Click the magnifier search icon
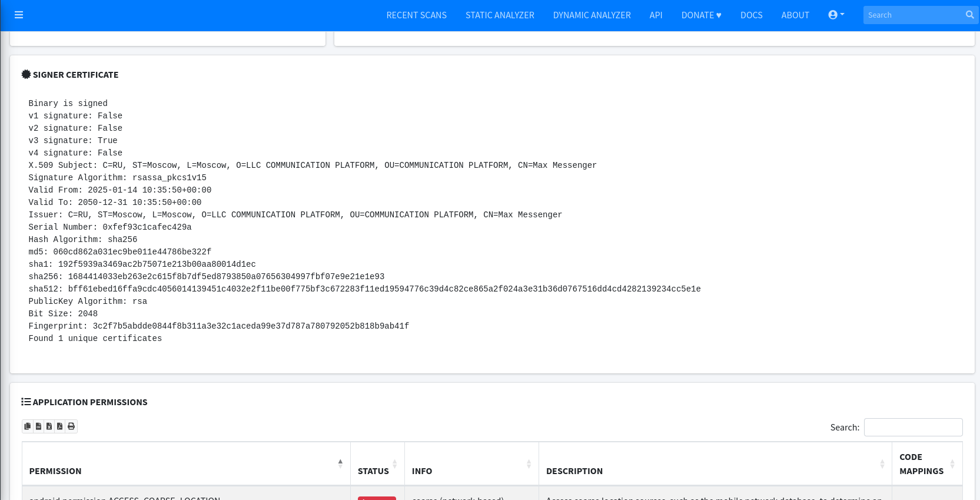This screenshot has width=980, height=500. (x=969, y=15)
